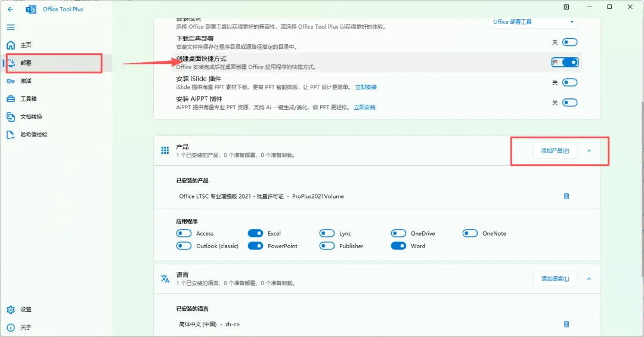Open 设置 in sidebar
This screenshot has width=644, height=337.
point(56,310)
